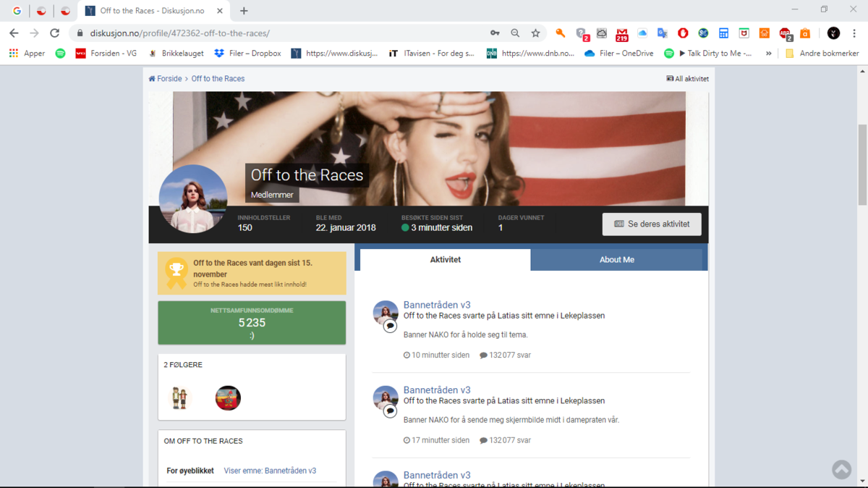Click the page vertical scrollbar
Image resolution: width=868 pixels, height=488 pixels.
861,164
